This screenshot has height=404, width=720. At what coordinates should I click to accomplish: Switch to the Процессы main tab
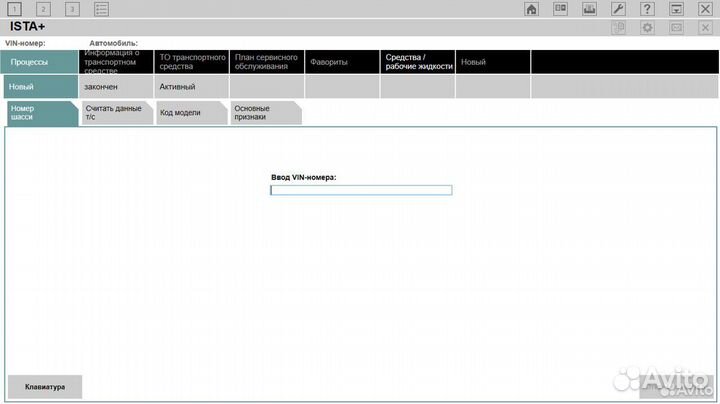39,62
